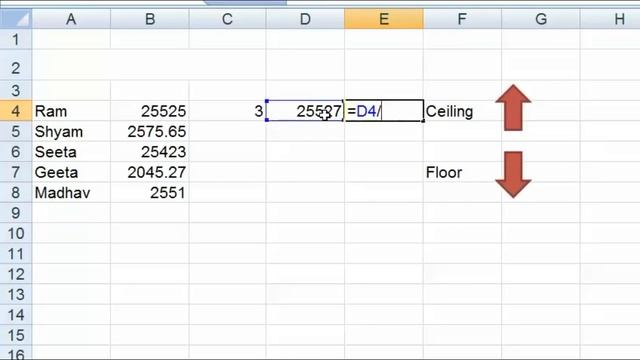
Task: Click cell containing Shyam
Action: pyautogui.click(x=71, y=131)
